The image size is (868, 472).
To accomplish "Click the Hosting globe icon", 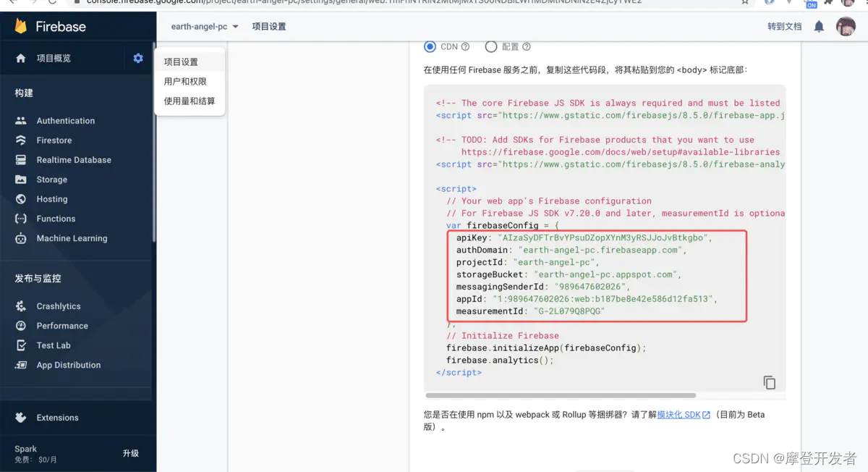I will tap(21, 199).
